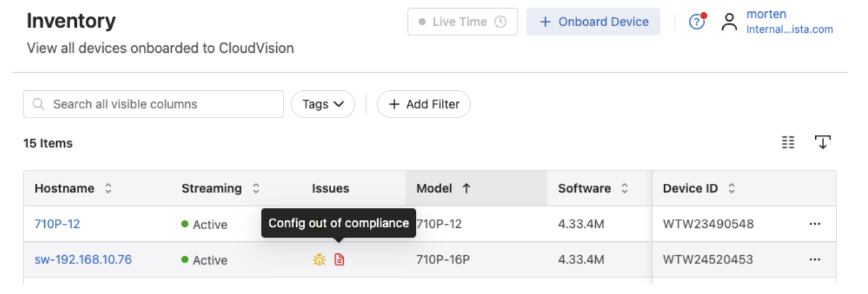This screenshot has height=294, width=868.
Task: Open row actions menu for sw-192.168.10.76
Action: pos(814,260)
